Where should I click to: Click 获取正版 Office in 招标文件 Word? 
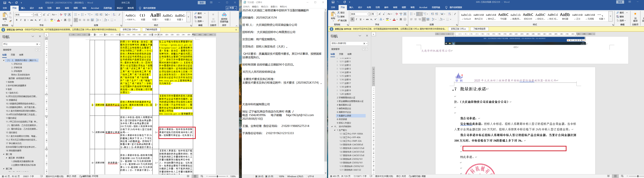coord(130,30)
